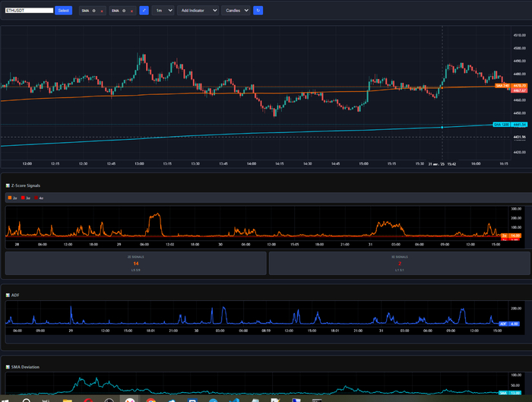Image resolution: width=532 pixels, height=402 pixels.
Task: Click the blue expand chart icon button
Action: click(x=144, y=11)
